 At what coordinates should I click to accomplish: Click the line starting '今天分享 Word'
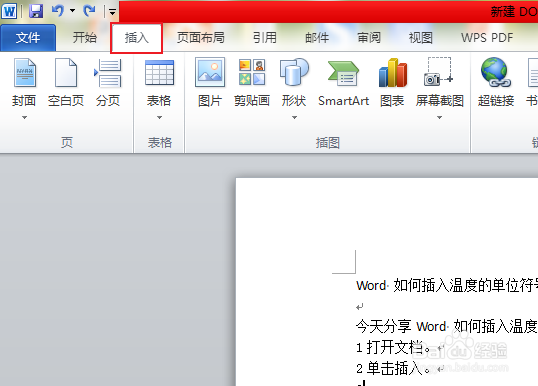(x=447, y=326)
